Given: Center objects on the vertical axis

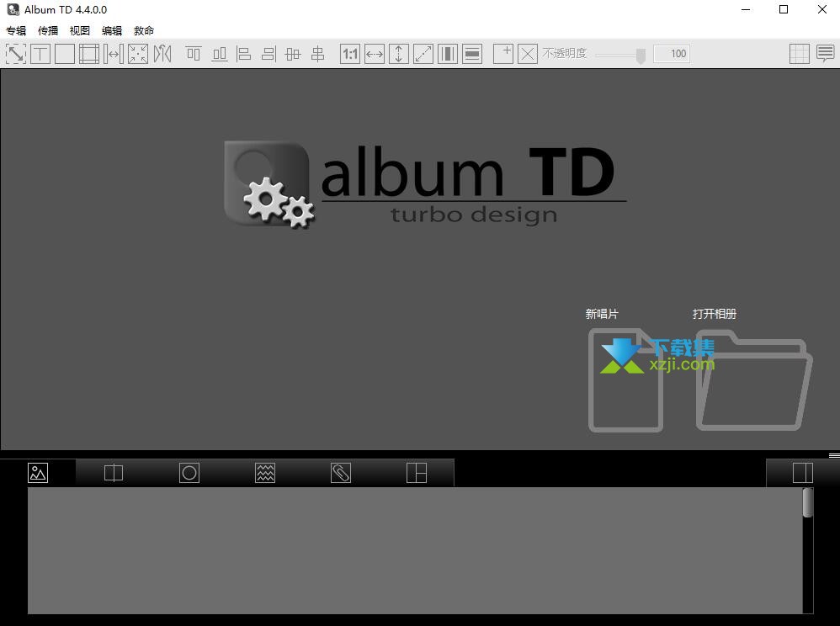Looking at the screenshot, I should pos(317,54).
